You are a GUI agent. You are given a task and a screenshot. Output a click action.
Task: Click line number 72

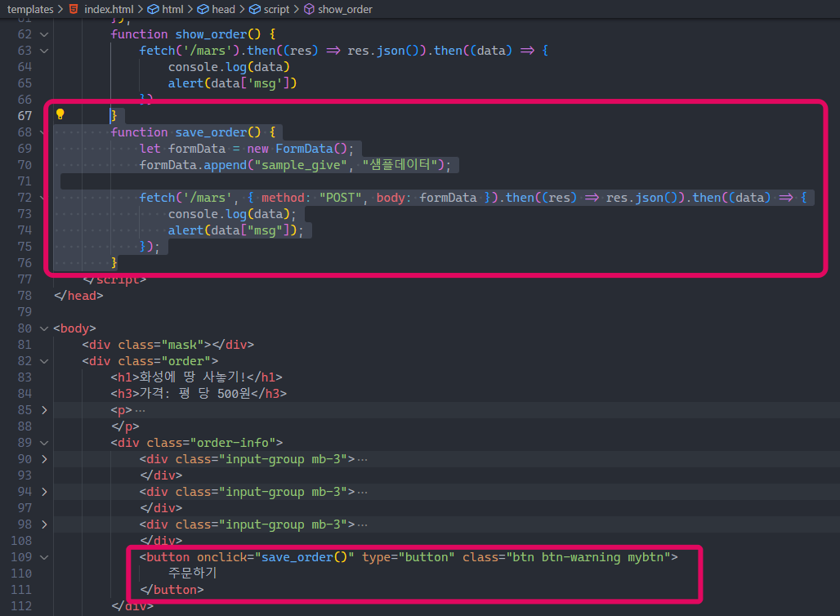[25, 198]
